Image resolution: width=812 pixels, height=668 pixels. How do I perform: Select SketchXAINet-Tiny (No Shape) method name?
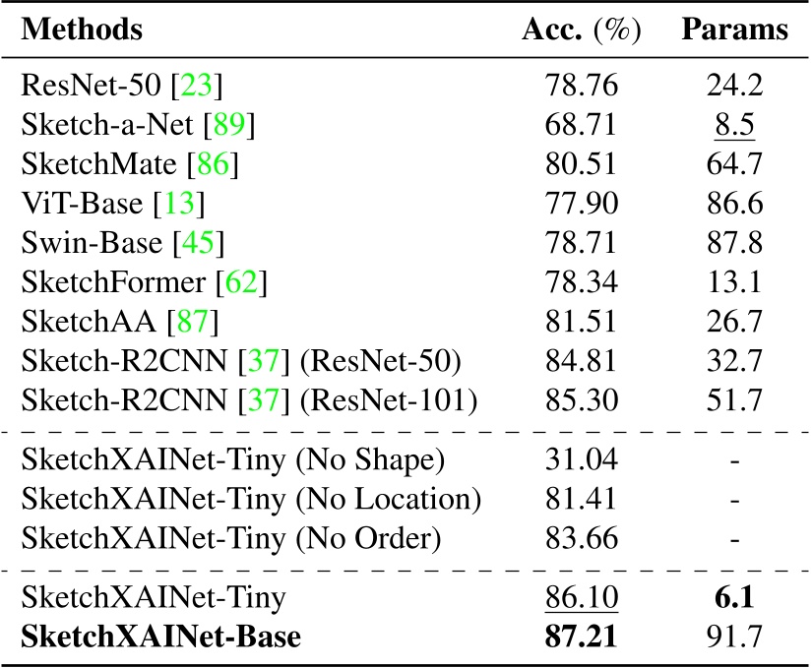click(234, 459)
